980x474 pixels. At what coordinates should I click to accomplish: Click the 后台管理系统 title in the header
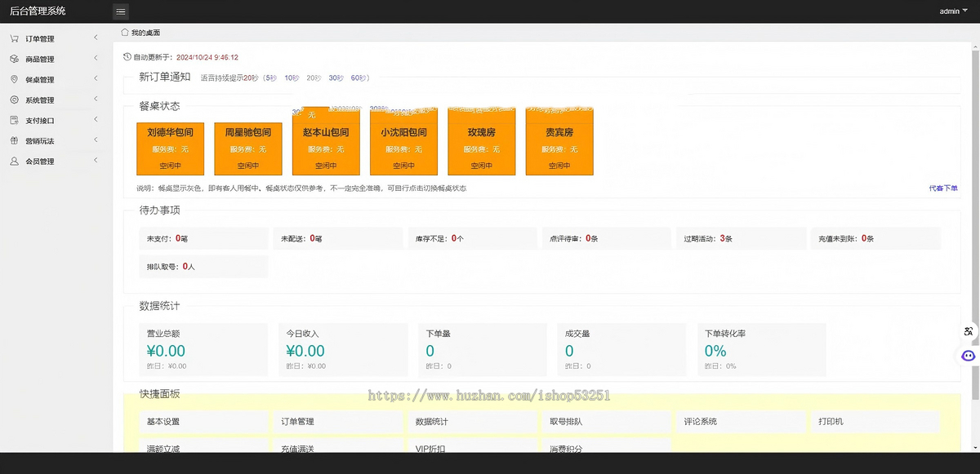point(37,11)
